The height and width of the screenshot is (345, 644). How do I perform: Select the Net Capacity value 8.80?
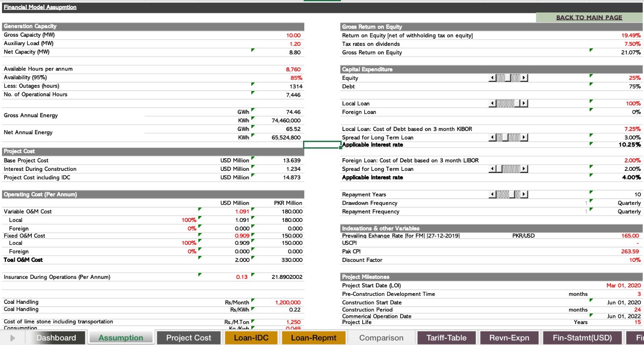tap(295, 52)
